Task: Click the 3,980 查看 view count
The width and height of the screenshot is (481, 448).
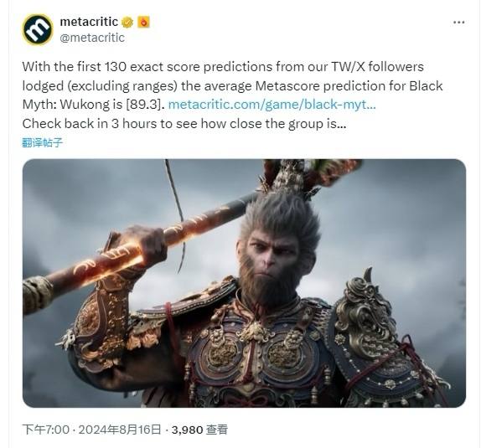Action: click(199, 430)
